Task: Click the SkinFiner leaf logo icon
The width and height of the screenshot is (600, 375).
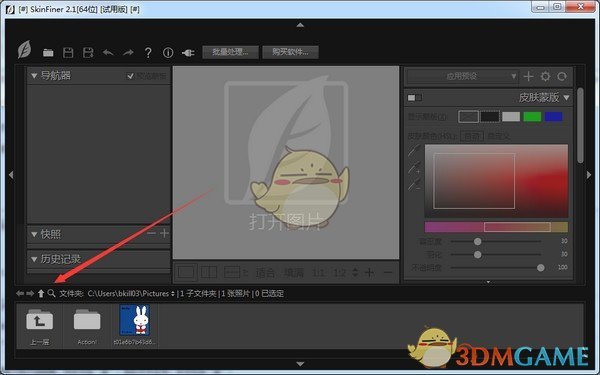Action: coord(24,50)
